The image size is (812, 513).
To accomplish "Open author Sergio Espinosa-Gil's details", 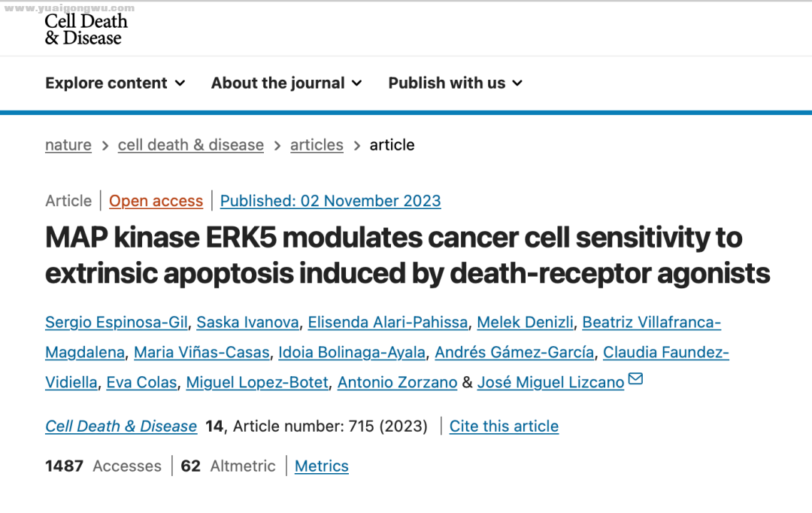I will [x=116, y=322].
